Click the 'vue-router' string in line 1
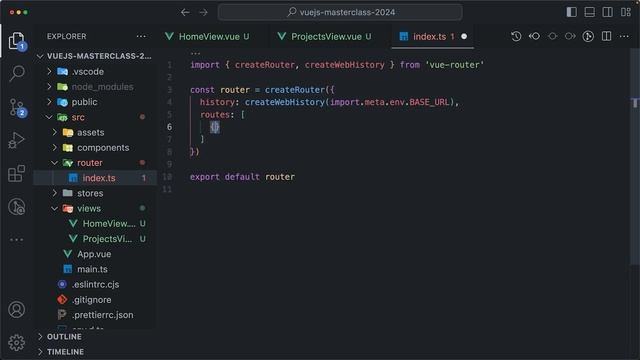The width and height of the screenshot is (640, 360). [x=454, y=65]
